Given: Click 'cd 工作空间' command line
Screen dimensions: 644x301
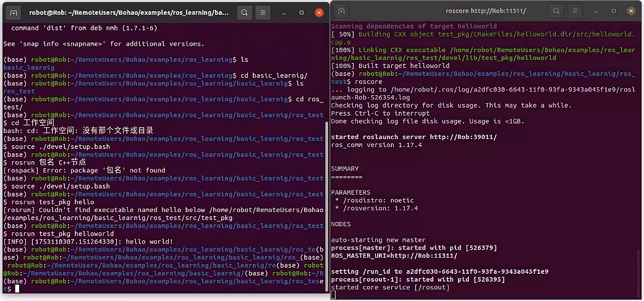Looking at the screenshot, I should (29, 123).
